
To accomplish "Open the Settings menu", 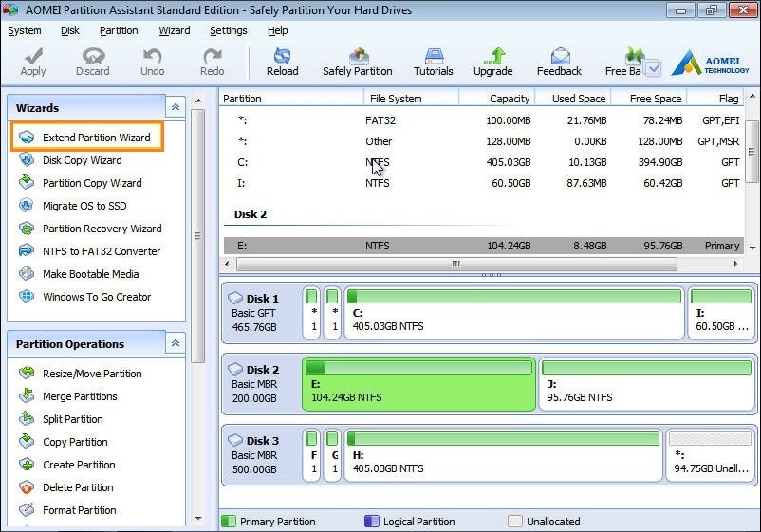I will (228, 30).
